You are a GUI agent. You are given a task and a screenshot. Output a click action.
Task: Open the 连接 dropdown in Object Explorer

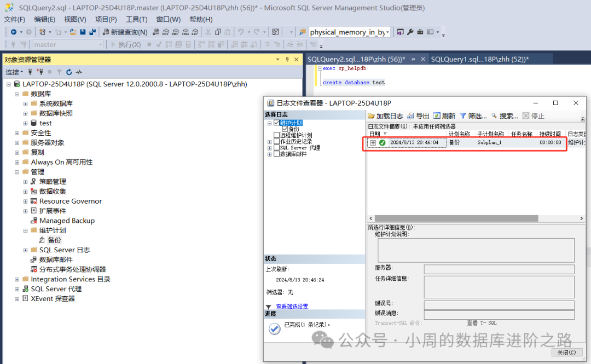[x=14, y=72]
